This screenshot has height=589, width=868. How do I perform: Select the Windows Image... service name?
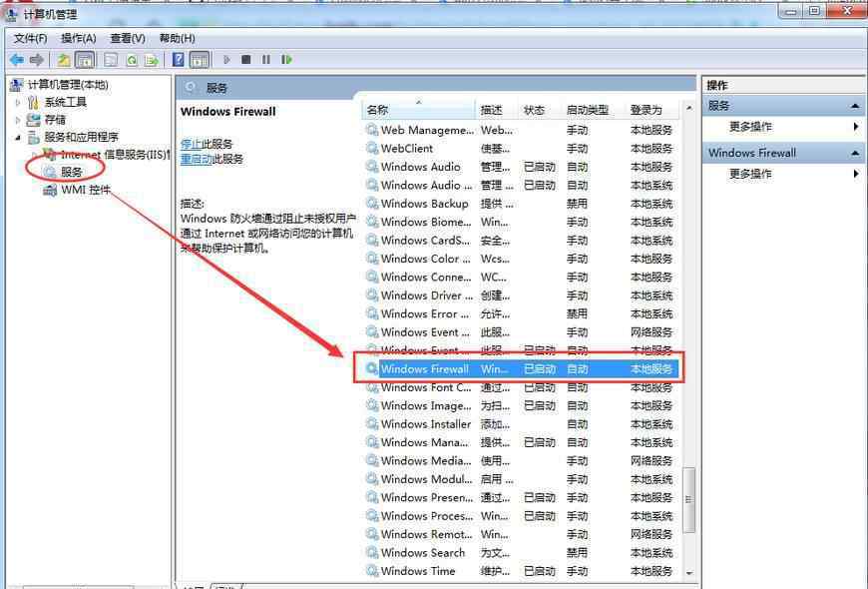(x=426, y=405)
